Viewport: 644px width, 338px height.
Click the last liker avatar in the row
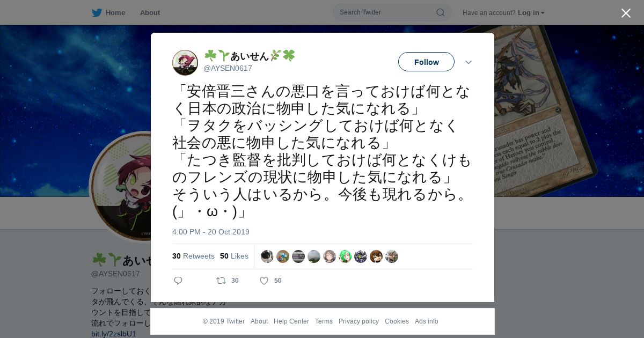click(x=392, y=256)
